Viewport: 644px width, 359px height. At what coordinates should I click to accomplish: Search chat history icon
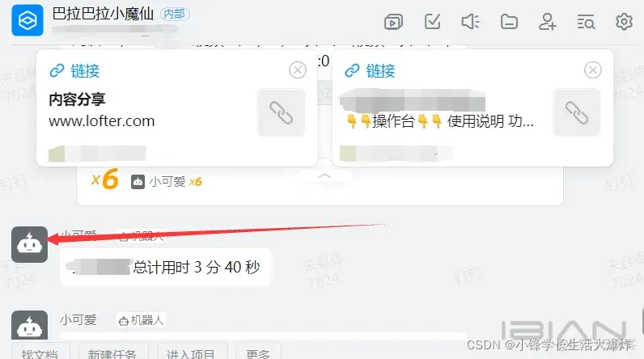pos(586,22)
